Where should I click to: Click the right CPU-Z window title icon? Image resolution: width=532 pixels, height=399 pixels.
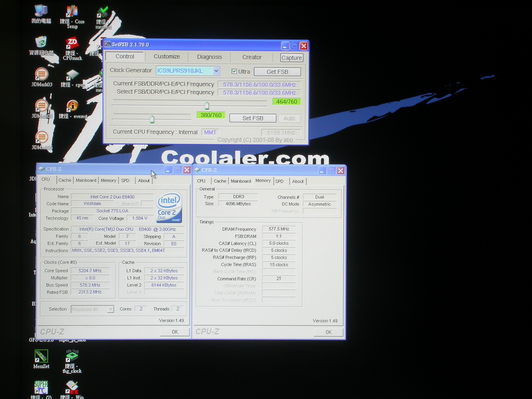pyautogui.click(x=197, y=170)
